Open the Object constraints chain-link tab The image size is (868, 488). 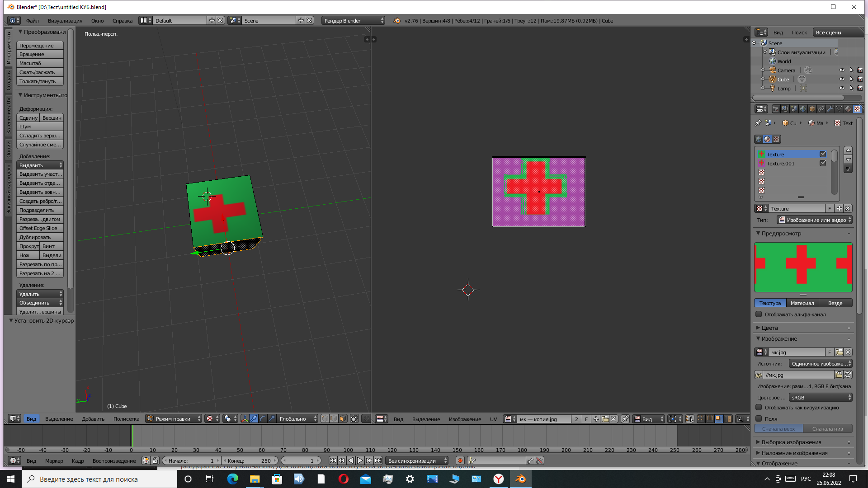[821, 109]
